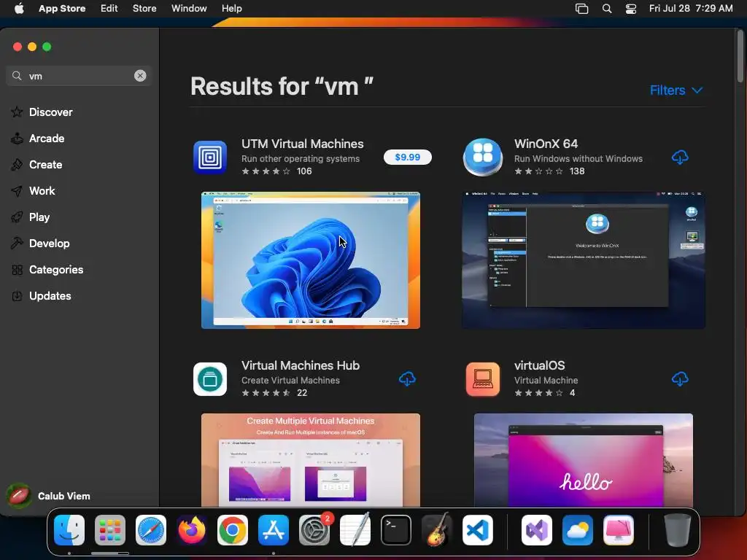747x560 pixels.
Task: Open the virtualOS title link
Action: point(540,366)
